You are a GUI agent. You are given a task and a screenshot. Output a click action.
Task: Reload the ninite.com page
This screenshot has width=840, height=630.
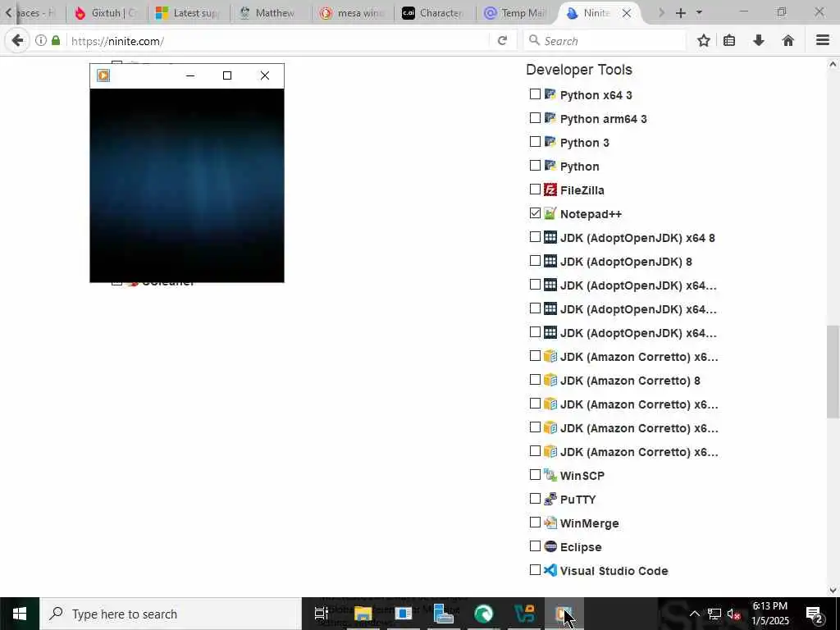point(502,41)
